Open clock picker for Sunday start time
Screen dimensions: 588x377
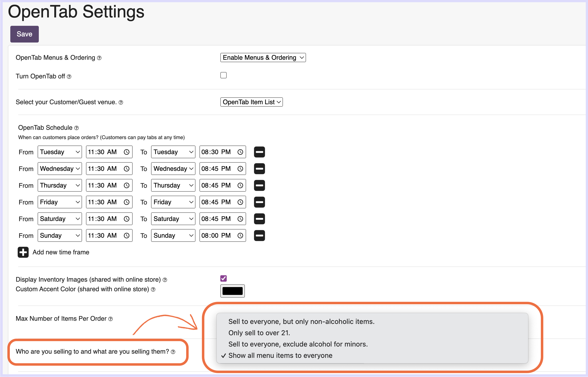pos(126,236)
